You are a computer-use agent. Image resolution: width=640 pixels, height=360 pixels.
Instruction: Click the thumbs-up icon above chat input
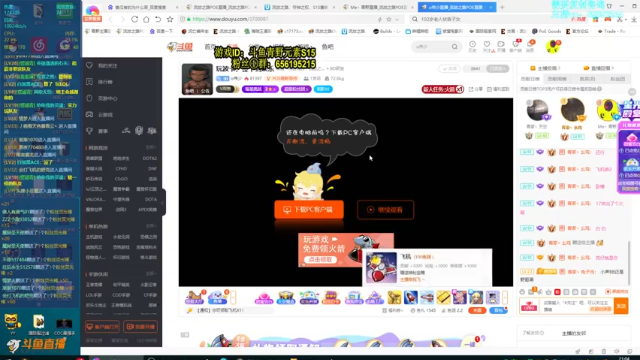548,292
